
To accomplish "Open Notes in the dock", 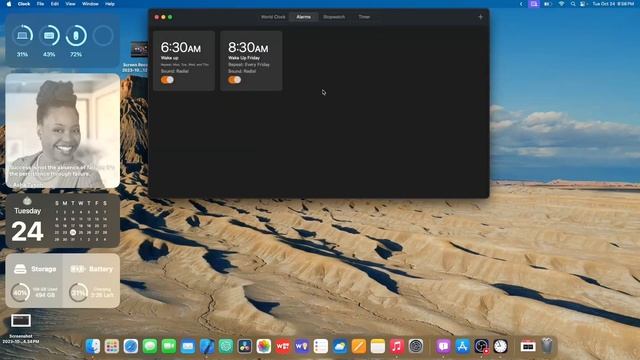I will point(378,346).
